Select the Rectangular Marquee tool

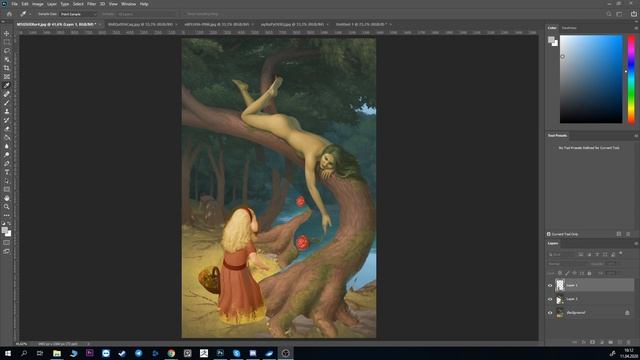pyautogui.click(x=7, y=42)
